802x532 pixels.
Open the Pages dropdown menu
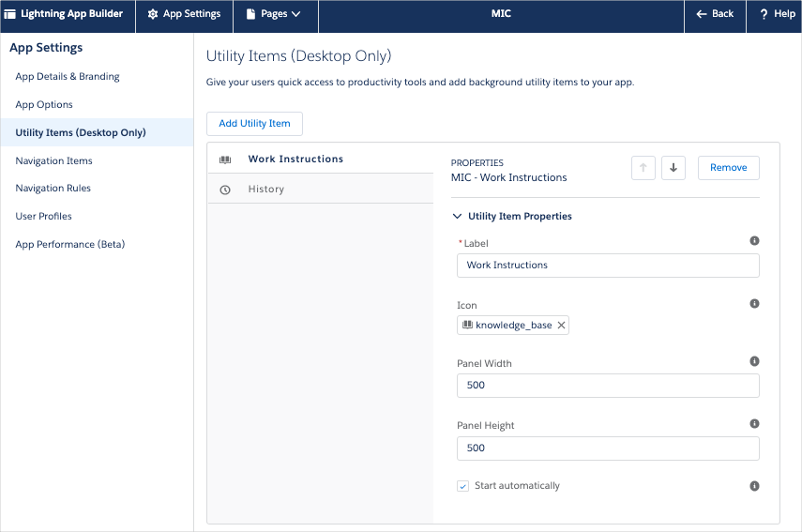274,14
